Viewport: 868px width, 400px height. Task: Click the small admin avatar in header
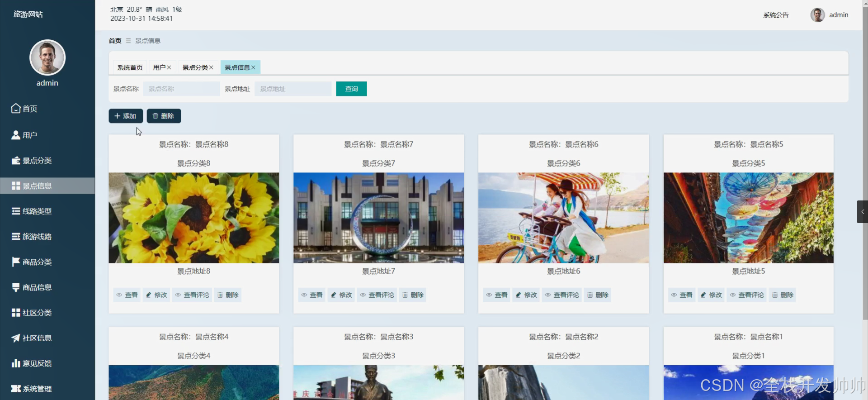817,15
